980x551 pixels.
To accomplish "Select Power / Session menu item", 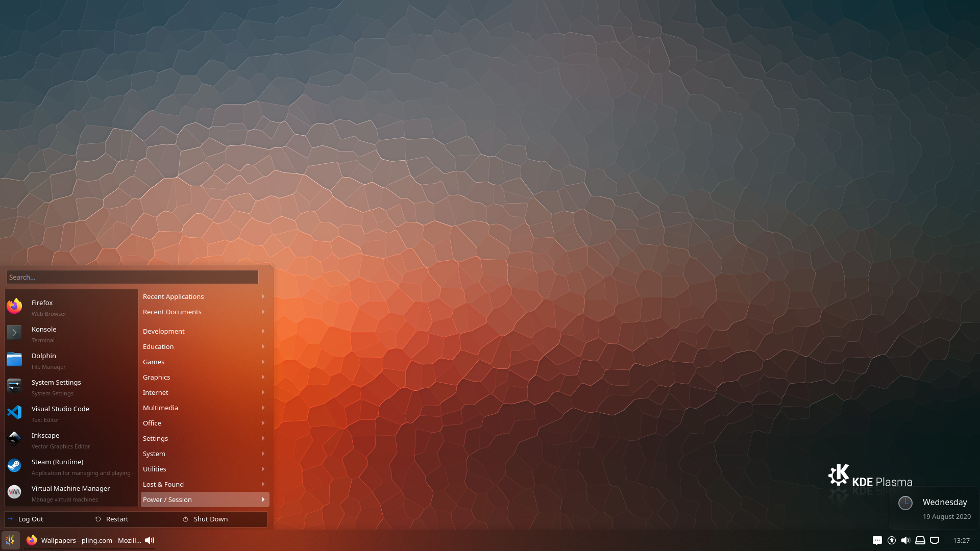I will pos(205,499).
